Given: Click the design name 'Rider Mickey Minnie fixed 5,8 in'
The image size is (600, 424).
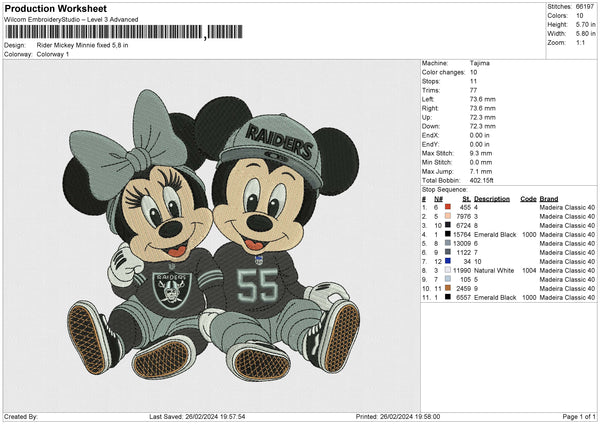Looking at the screenshot, I should [x=82, y=45].
